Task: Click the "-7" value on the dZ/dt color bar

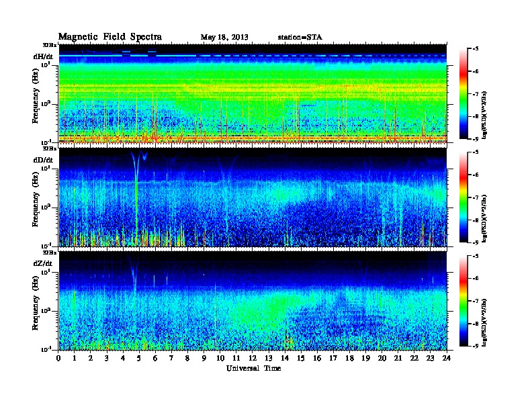Action: point(476,301)
